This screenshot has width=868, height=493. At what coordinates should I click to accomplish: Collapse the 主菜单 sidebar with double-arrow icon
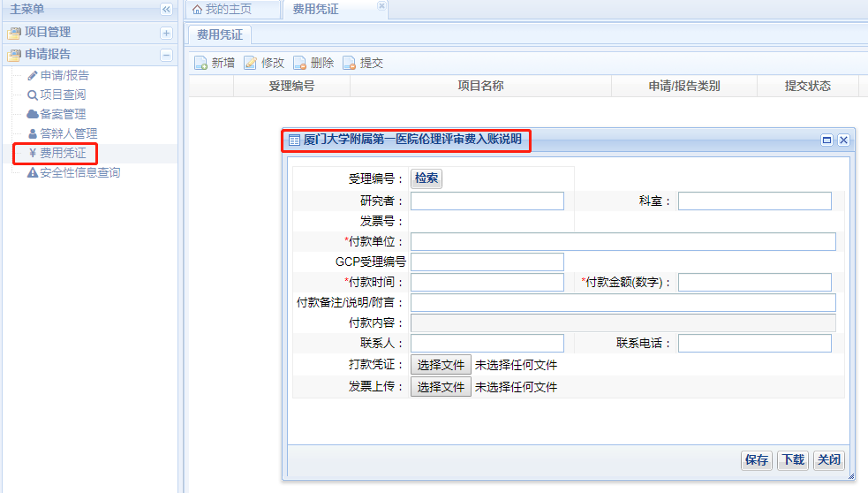(166, 9)
